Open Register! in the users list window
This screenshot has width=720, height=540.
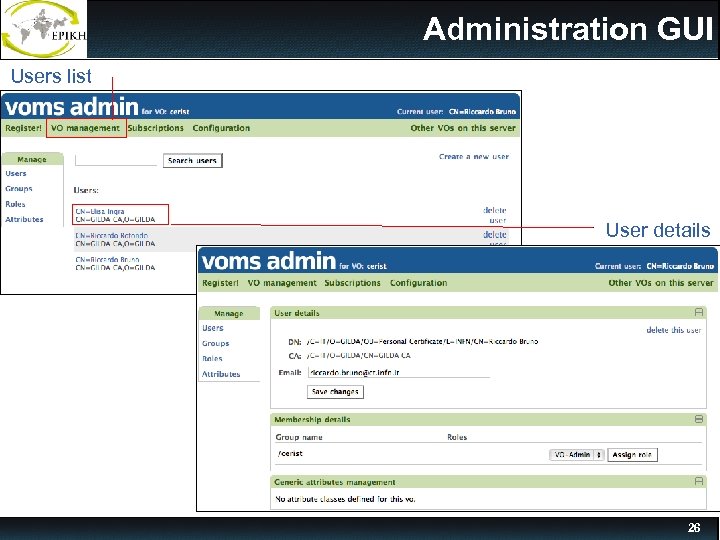pyautogui.click(x=23, y=128)
